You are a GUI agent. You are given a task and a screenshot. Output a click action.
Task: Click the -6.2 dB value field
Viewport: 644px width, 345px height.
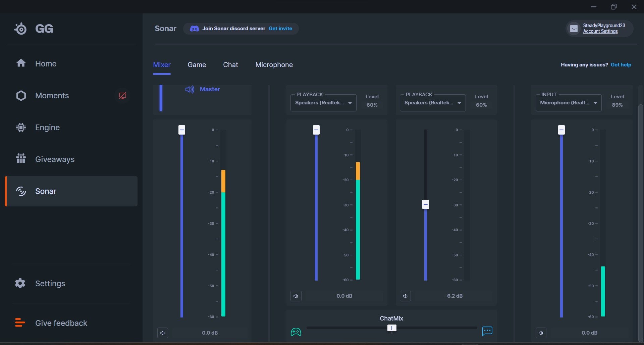coord(454,296)
